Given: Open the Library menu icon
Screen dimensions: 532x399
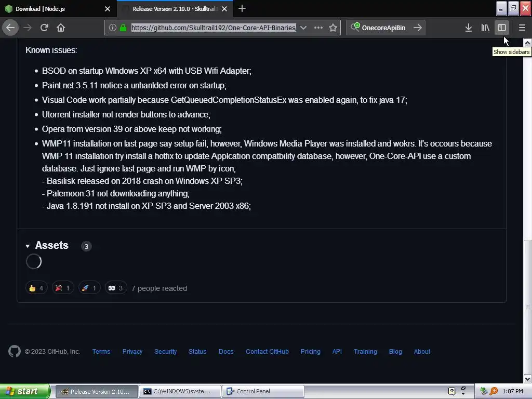Looking at the screenshot, I should pyautogui.click(x=485, y=28).
